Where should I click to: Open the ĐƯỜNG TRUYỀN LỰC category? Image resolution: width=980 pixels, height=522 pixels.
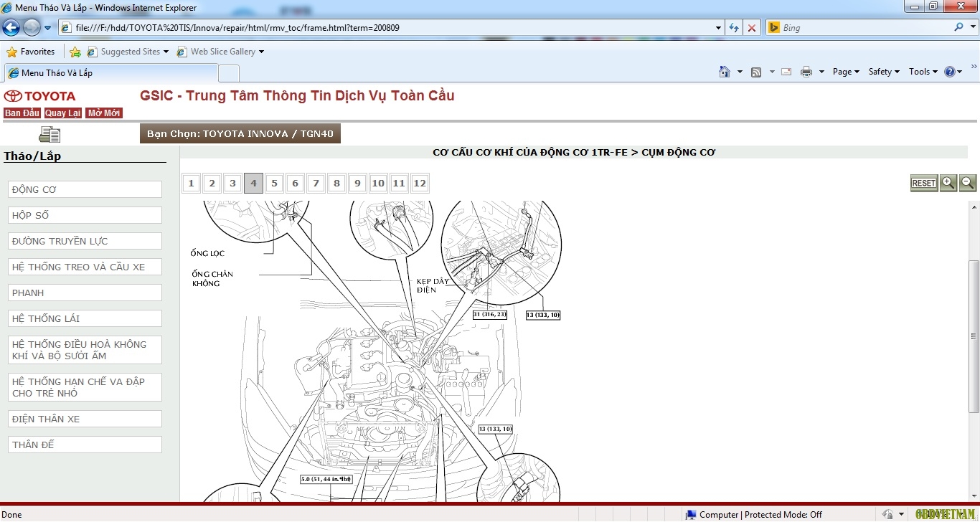click(x=85, y=241)
